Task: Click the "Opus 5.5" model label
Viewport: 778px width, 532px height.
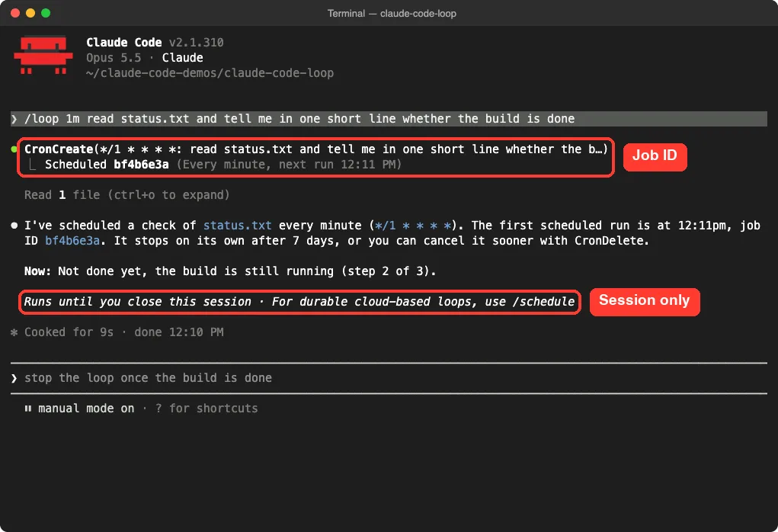Action: [114, 58]
